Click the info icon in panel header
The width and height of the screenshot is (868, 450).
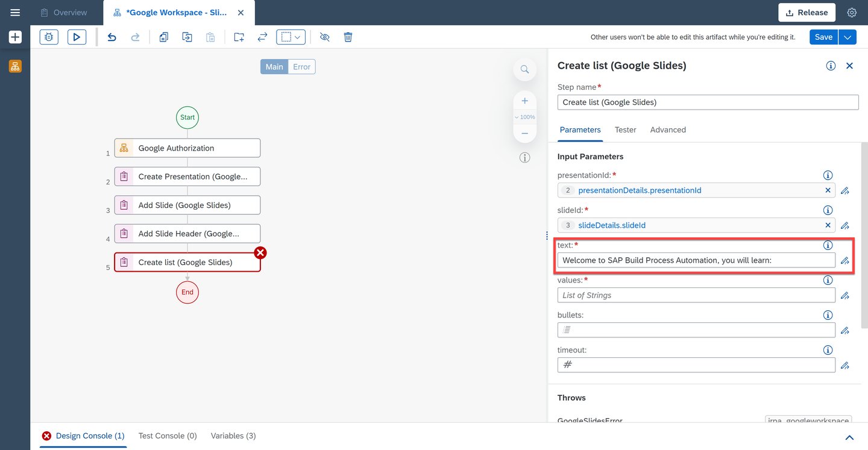coord(831,66)
